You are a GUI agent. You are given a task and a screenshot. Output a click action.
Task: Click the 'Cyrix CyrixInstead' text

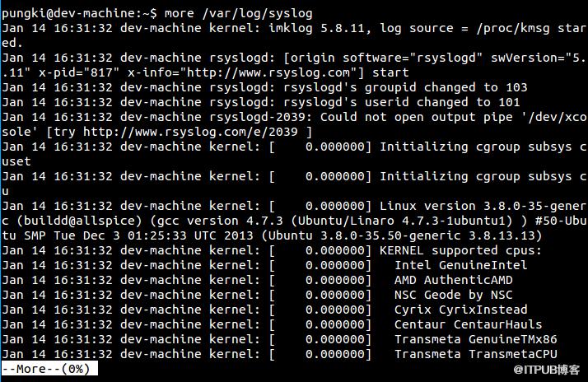[461, 310]
